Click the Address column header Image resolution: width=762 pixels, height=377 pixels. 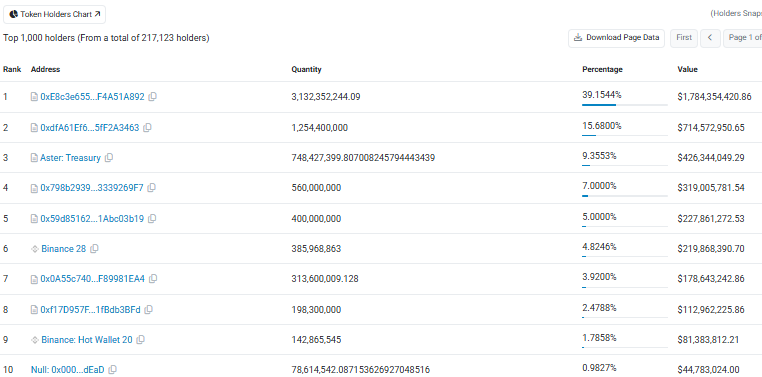tap(45, 69)
